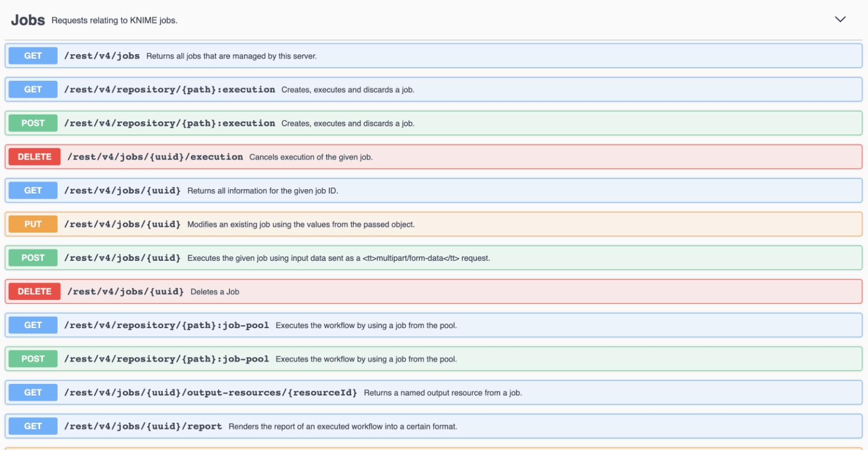Click 'Creates, executes and discards' in POST row

tap(348, 124)
